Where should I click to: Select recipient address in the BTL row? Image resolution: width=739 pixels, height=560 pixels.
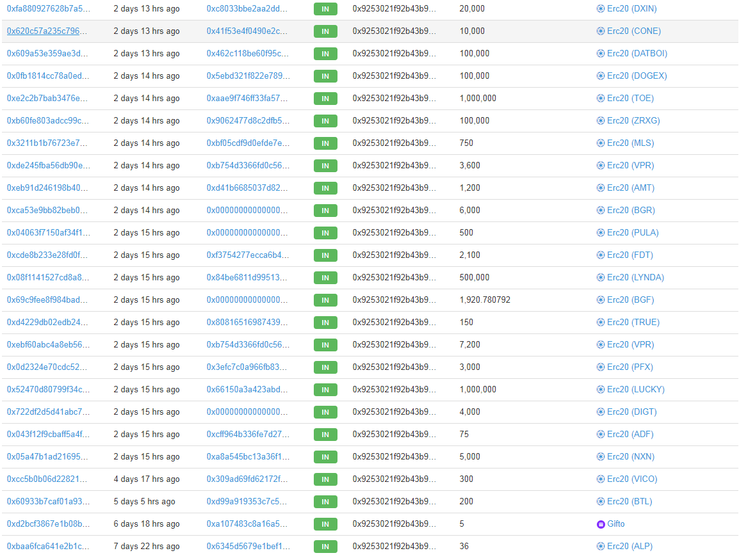tap(394, 502)
